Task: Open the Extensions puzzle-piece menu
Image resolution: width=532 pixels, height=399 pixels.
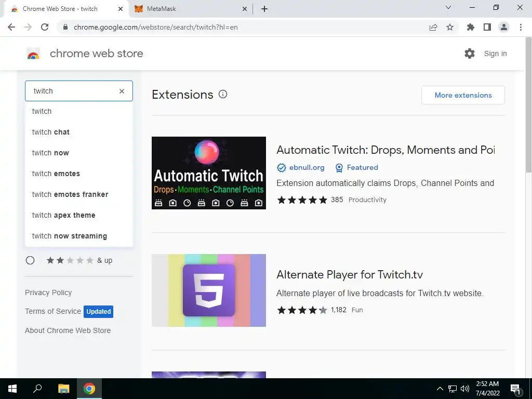Action: coord(471,27)
